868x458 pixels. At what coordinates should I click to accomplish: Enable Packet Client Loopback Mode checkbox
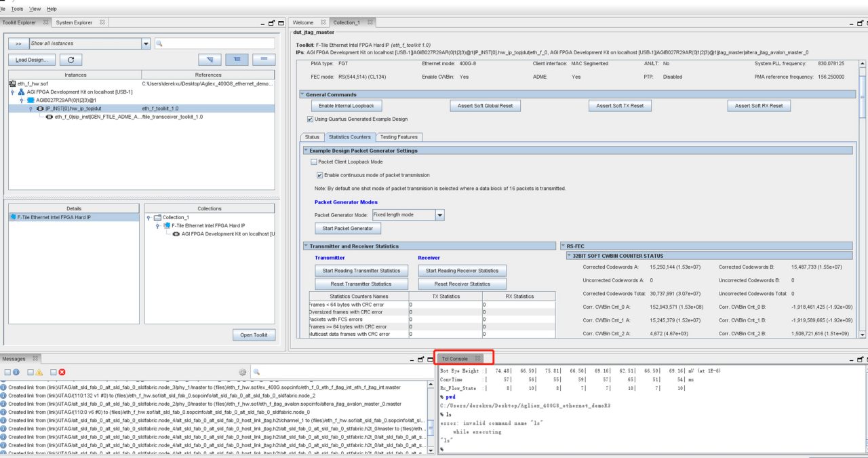coord(314,162)
